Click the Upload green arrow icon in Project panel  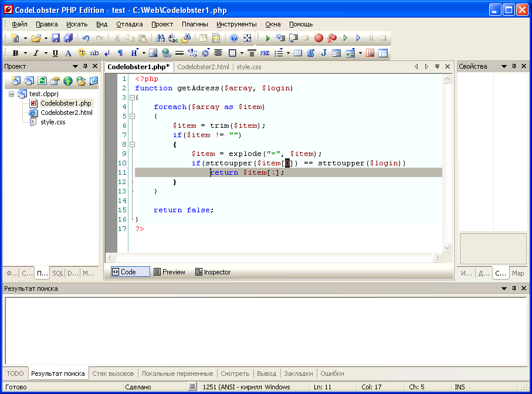point(68,81)
